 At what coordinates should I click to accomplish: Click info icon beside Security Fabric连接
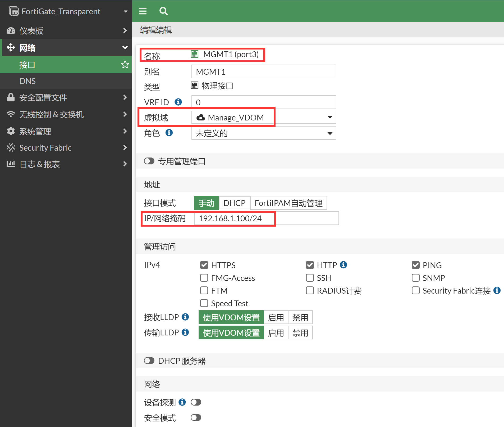(497, 290)
